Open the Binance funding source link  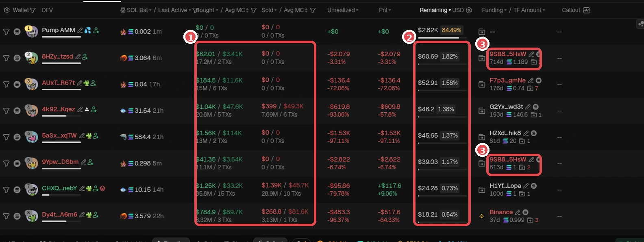click(501, 212)
